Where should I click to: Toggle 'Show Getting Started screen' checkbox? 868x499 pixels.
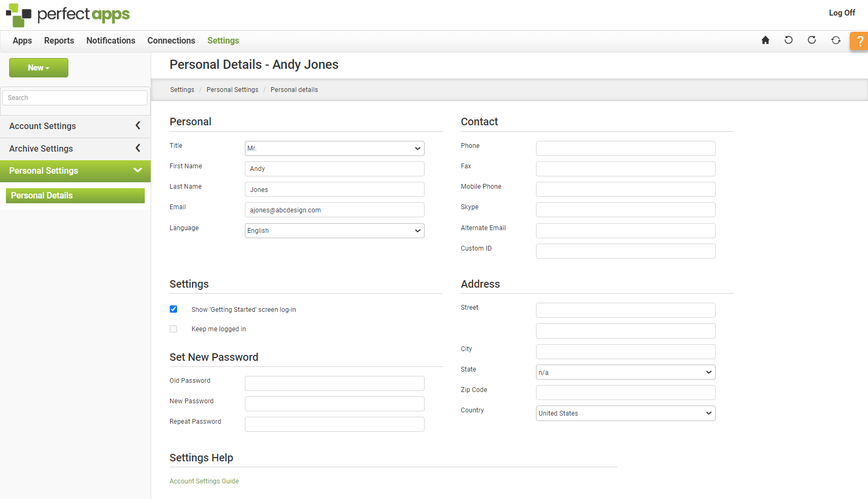pyautogui.click(x=173, y=309)
